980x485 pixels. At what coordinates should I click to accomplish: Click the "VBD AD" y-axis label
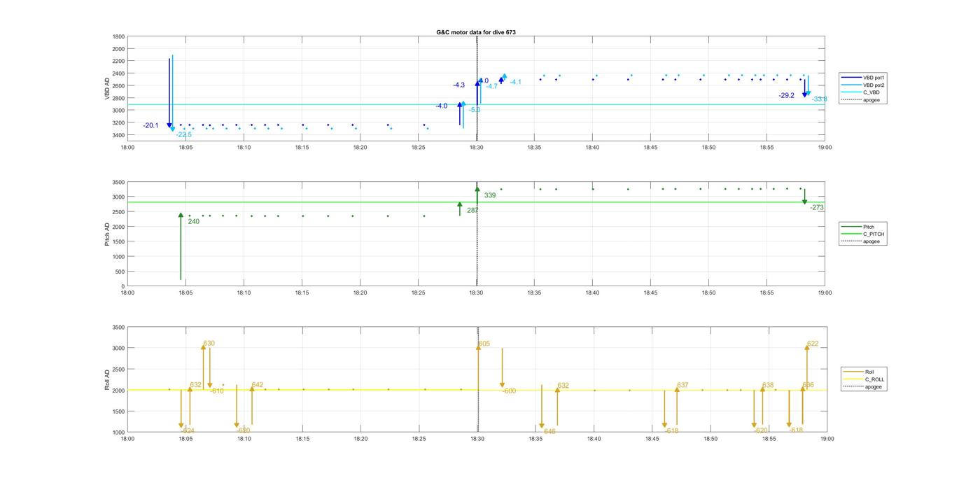[x=107, y=88]
